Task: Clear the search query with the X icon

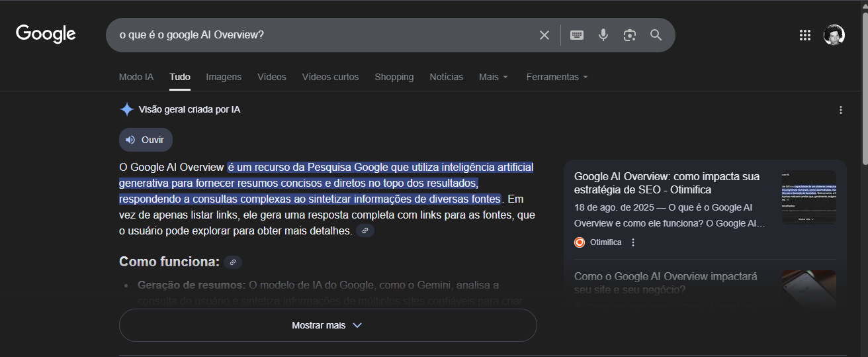Action: (544, 35)
